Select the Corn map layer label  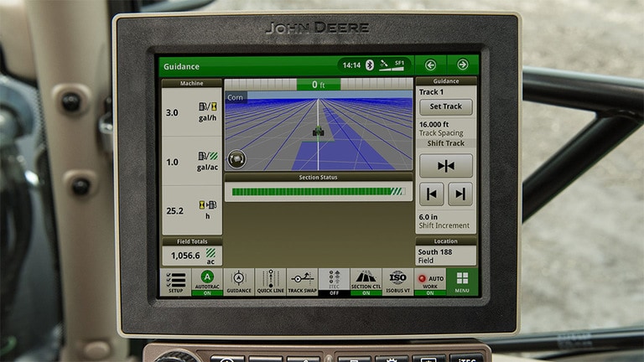coord(236,97)
